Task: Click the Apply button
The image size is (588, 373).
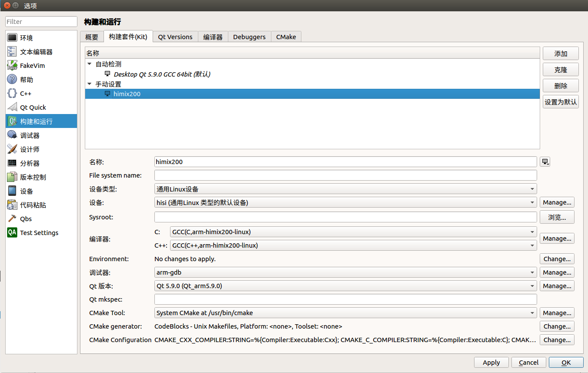Action: point(491,362)
